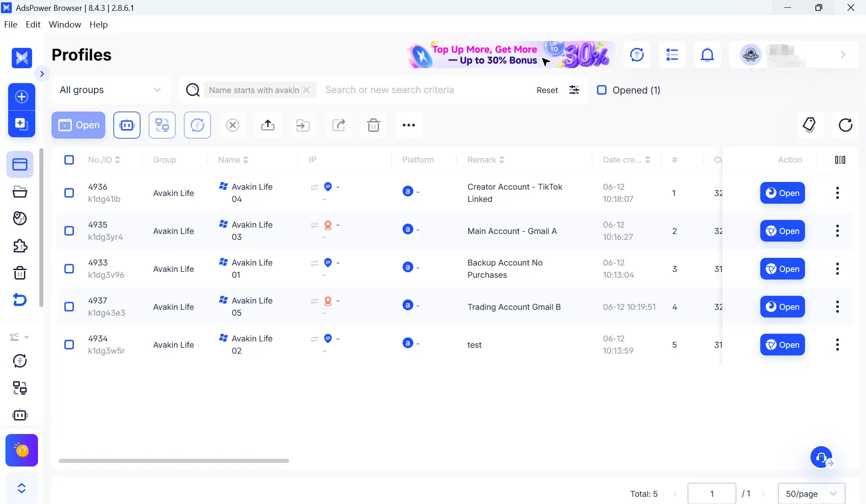The height and width of the screenshot is (504, 866).
Task: Click Reset to clear search filters
Action: (547, 90)
